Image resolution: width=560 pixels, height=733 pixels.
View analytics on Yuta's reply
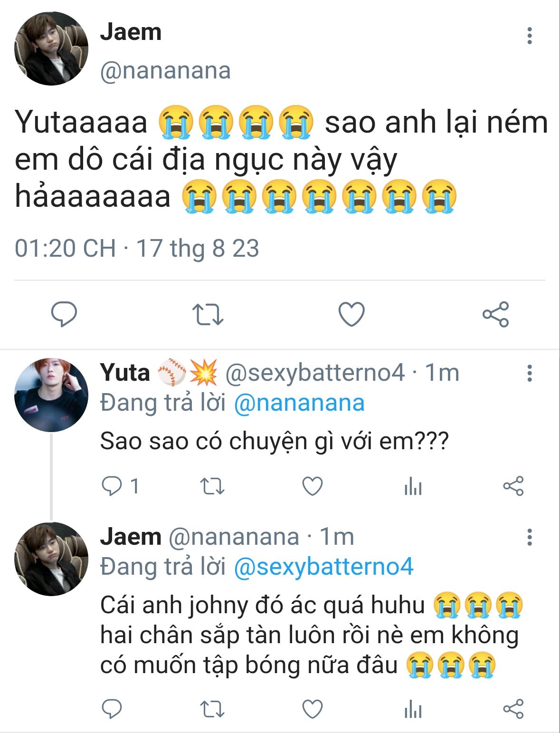(x=413, y=486)
